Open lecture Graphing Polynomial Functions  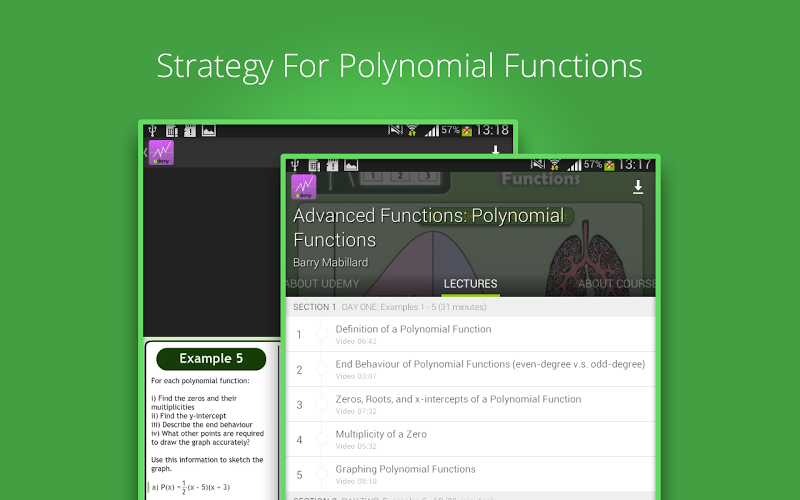tap(470, 474)
